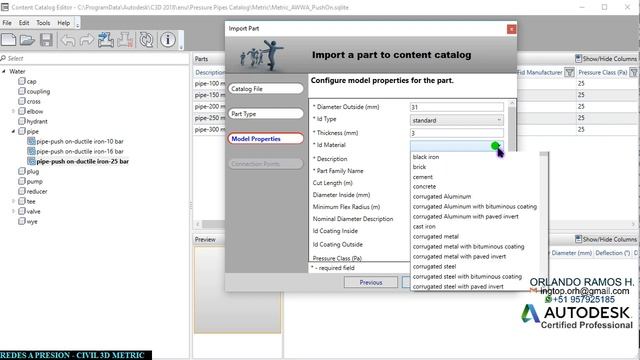Click the information icon in the toolbar

168,40
